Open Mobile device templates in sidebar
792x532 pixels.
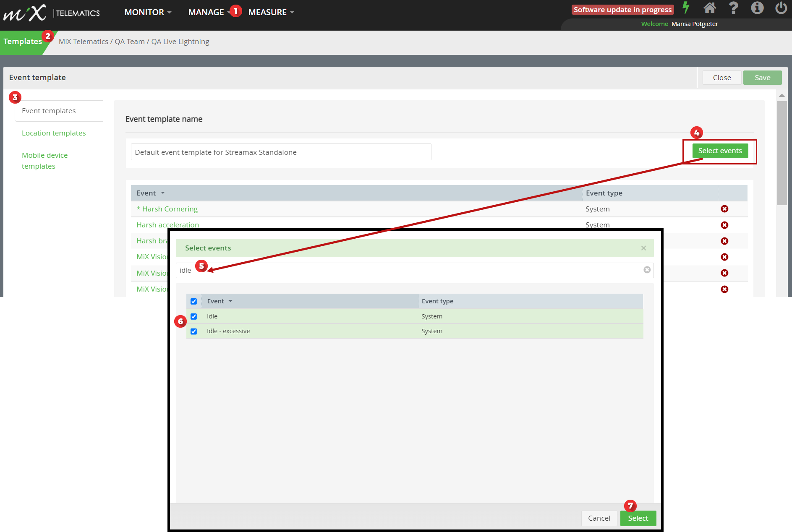(44, 161)
